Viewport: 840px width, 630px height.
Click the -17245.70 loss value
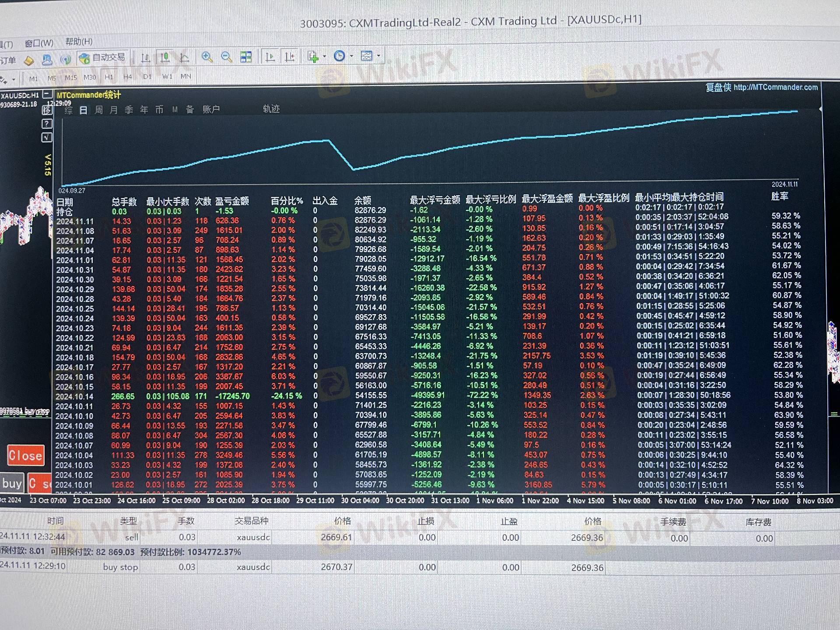pyautogui.click(x=232, y=396)
